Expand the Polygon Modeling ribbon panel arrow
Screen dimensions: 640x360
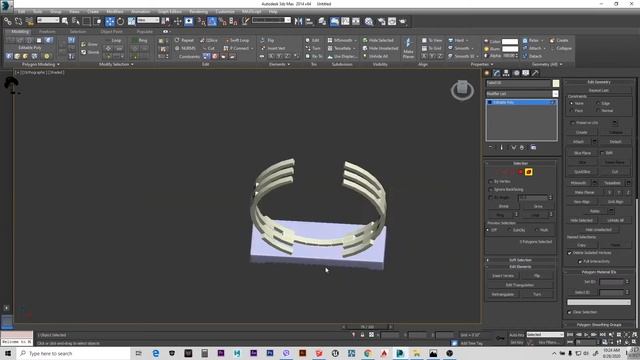[x=58, y=64]
